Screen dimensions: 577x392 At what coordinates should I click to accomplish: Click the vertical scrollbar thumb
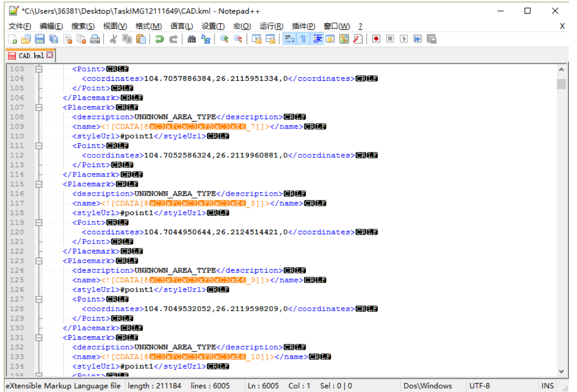pyautogui.click(x=561, y=84)
